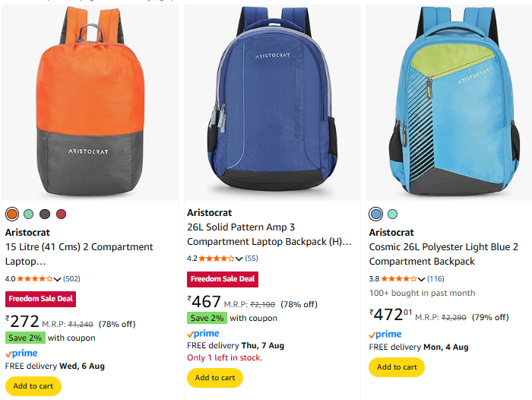Select the red color swatch
The image size is (532, 400).
[61, 214]
